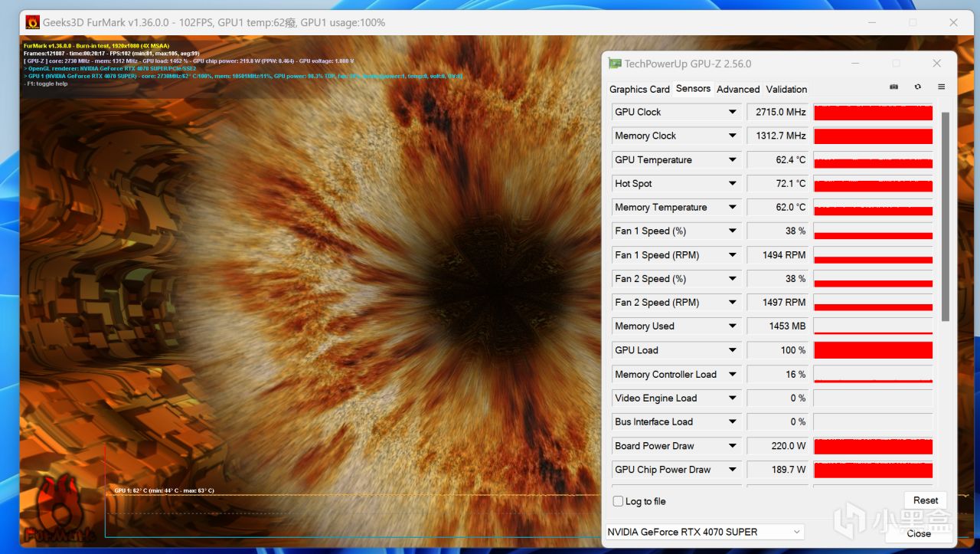The width and height of the screenshot is (980, 554).
Task: Open the Fan 1 Speed (%) dropdown
Action: pos(732,231)
